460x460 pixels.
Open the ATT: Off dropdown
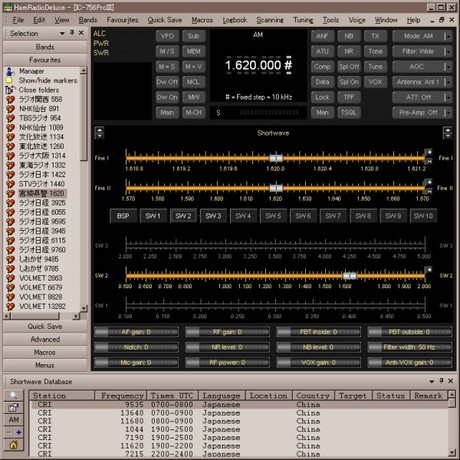click(x=422, y=97)
